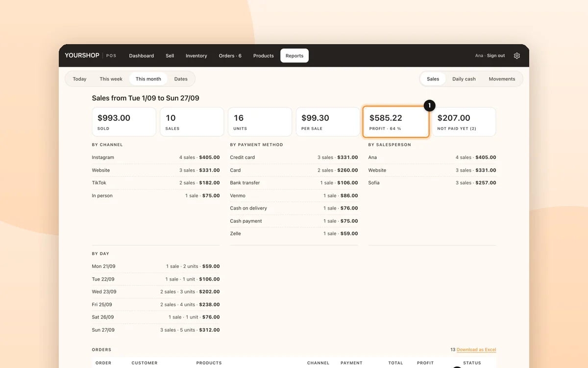Download orders as Excel
Screen dimensions: 588x368
click(476, 350)
